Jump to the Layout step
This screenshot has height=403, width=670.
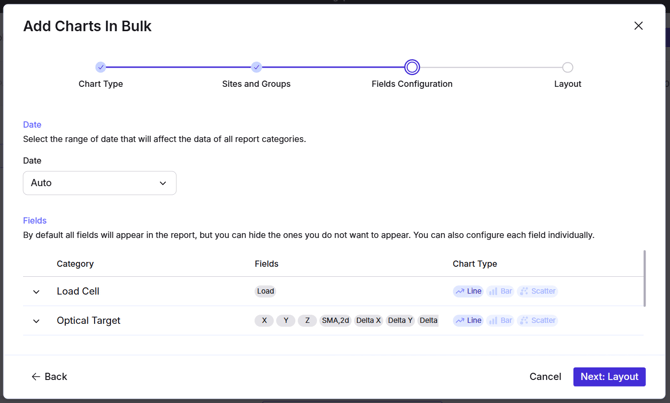pyautogui.click(x=567, y=67)
